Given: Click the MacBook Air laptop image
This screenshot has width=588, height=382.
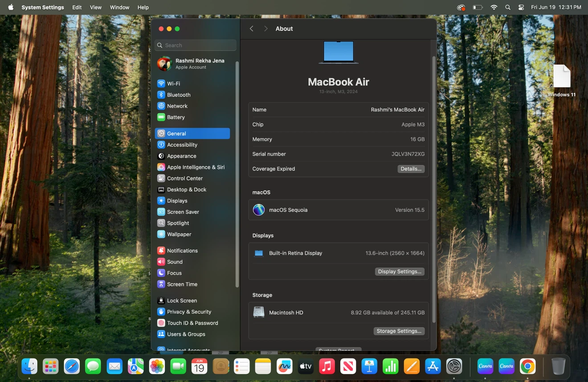Looking at the screenshot, I should [x=339, y=53].
